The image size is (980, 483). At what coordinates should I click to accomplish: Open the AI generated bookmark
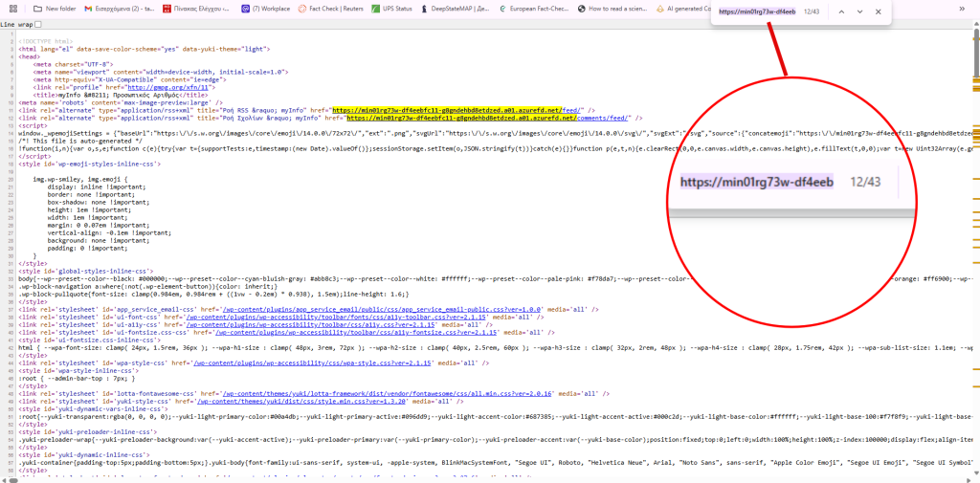pos(683,9)
